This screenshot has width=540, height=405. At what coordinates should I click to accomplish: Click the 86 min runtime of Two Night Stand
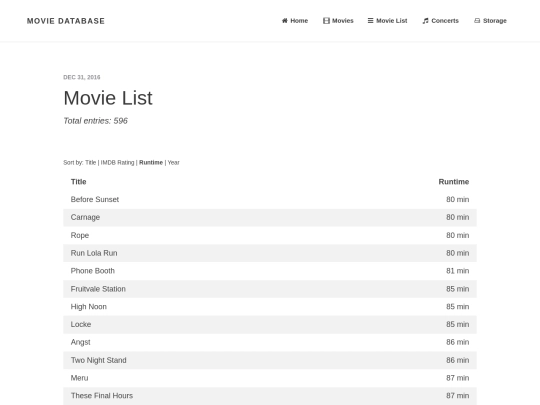457,360
